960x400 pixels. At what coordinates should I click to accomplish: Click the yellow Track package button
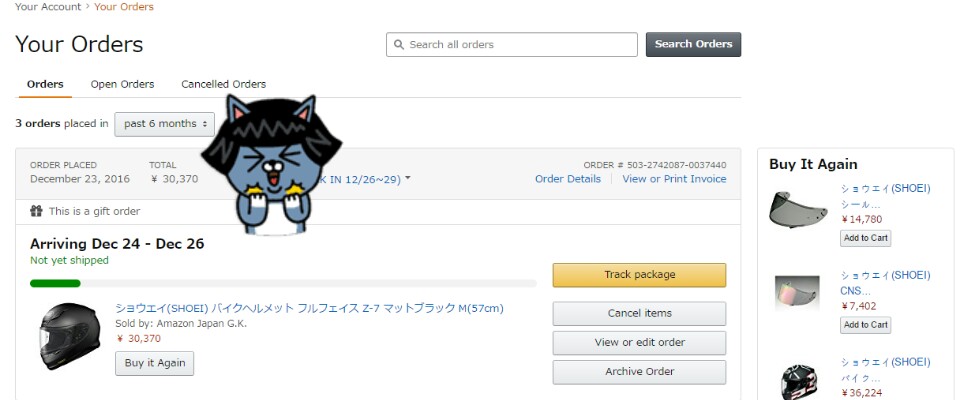coord(639,275)
